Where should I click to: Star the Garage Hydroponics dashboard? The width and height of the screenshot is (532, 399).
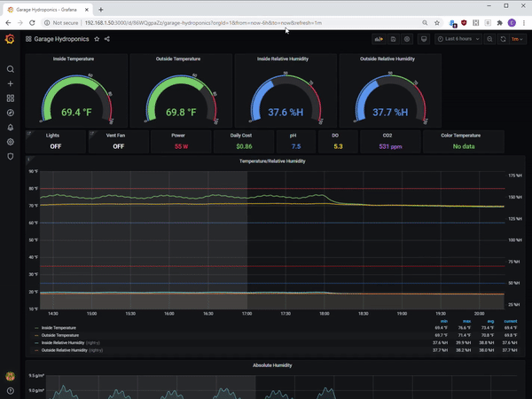(x=97, y=39)
